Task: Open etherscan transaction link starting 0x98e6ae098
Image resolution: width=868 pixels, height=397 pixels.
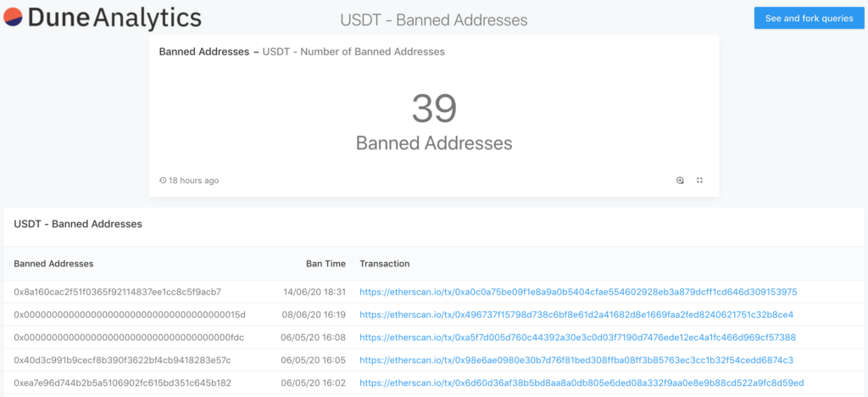Action: [x=576, y=360]
